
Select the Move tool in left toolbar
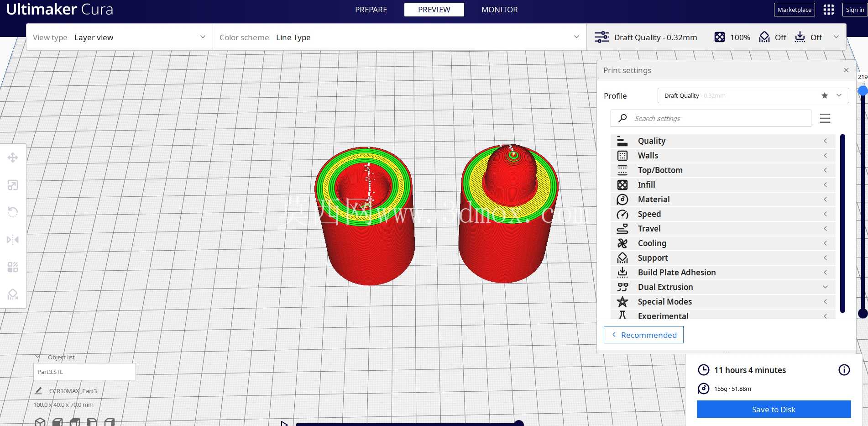click(x=13, y=158)
